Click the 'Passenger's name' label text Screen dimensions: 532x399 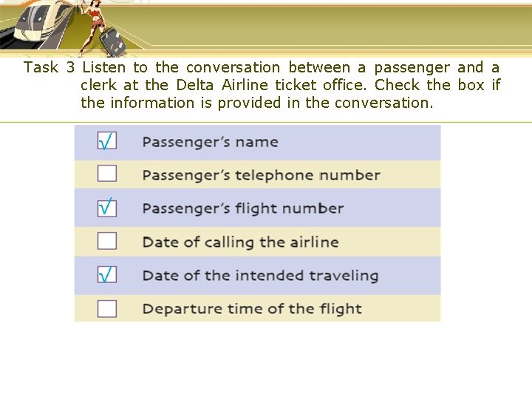[210, 142]
